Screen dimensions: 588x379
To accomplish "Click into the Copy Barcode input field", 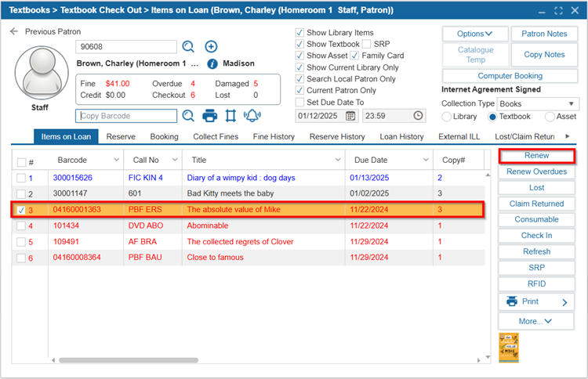I will (126, 116).
